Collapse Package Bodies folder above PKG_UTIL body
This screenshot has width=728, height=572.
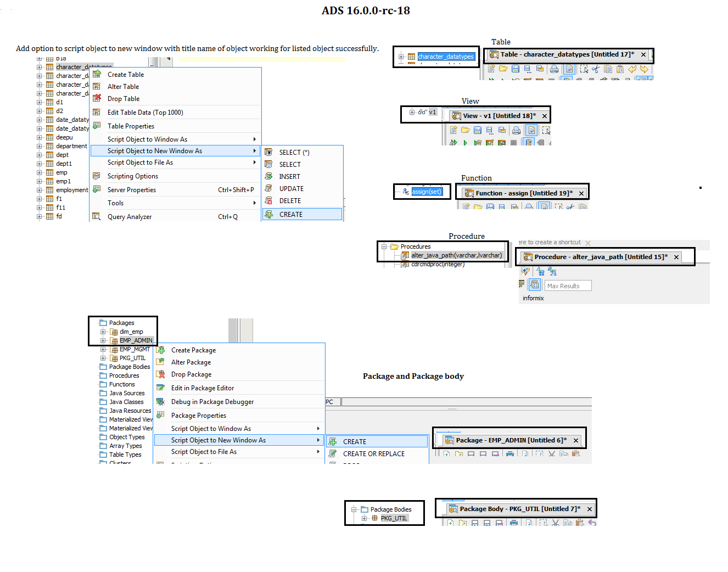point(354,509)
